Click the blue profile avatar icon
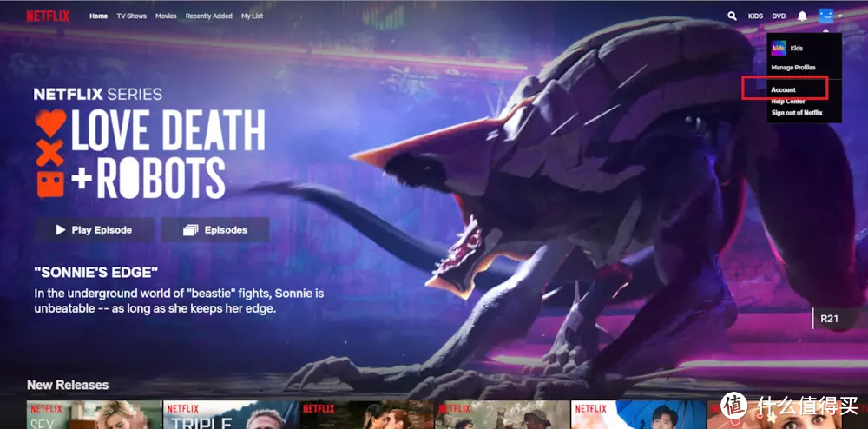The image size is (868, 429). (x=826, y=16)
